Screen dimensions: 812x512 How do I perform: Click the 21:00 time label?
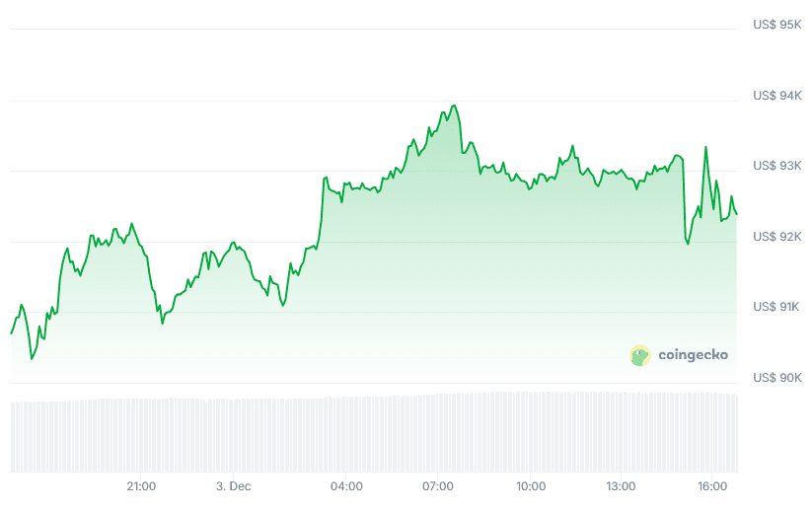point(141,486)
